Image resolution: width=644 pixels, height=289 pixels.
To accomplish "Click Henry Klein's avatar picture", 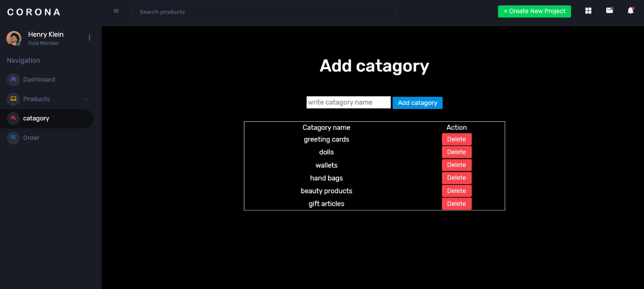I will pos(14,38).
